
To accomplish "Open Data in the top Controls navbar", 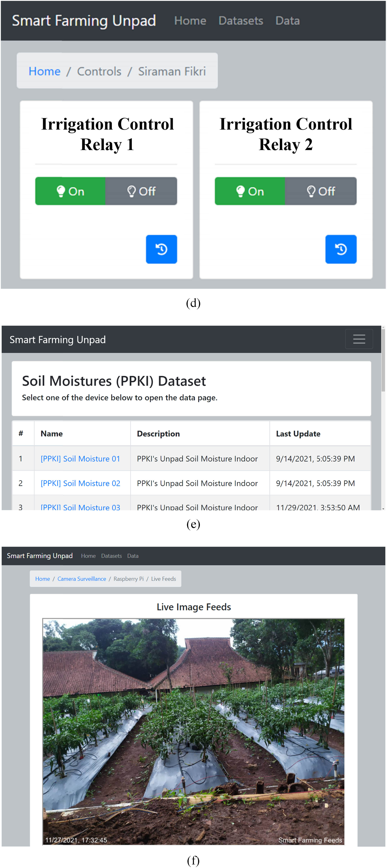I will [288, 21].
